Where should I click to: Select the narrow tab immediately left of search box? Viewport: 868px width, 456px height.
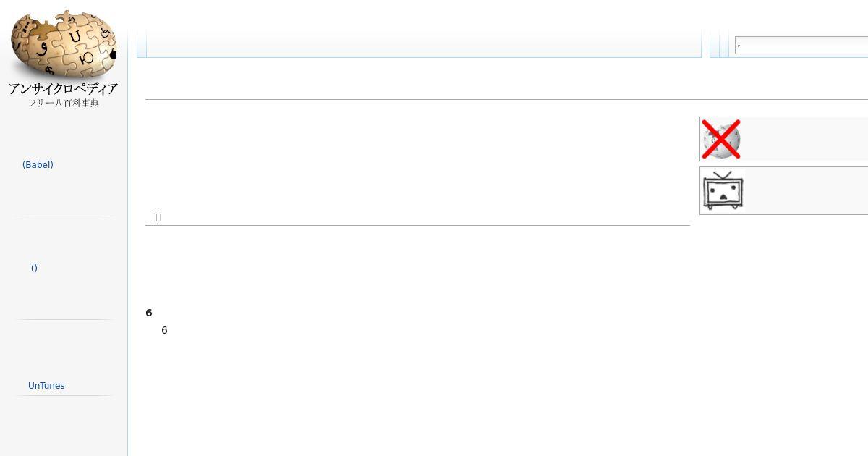724,43
